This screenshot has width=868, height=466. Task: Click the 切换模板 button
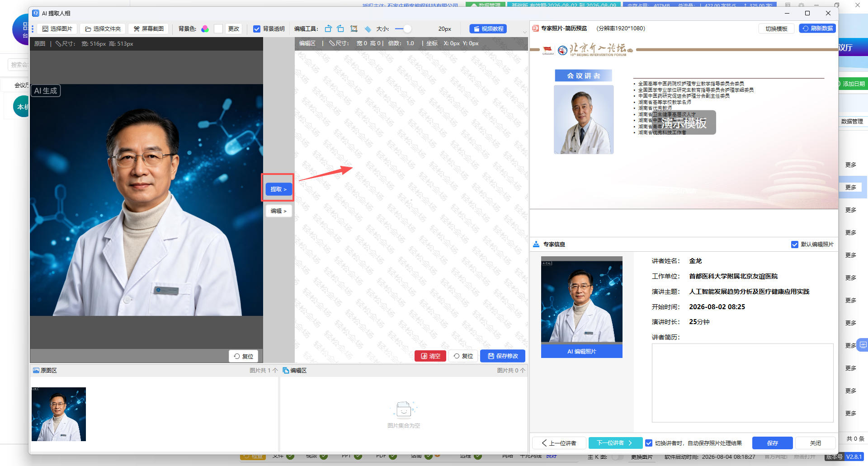pos(776,28)
